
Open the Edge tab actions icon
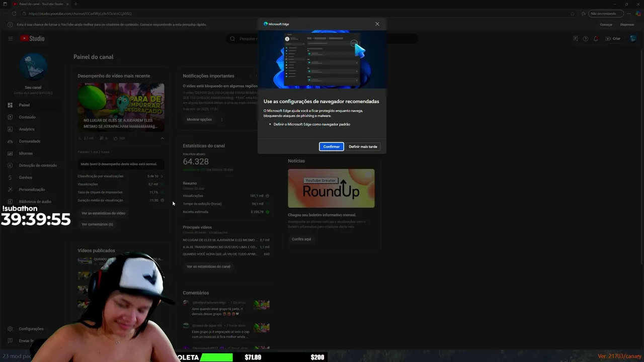pos(5,4)
